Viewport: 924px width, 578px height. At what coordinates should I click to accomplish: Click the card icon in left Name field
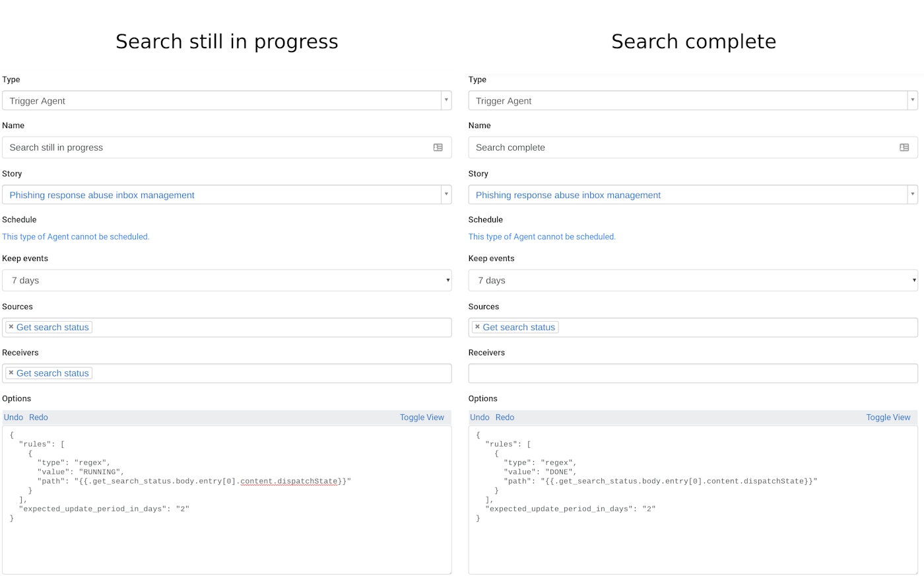pos(438,147)
